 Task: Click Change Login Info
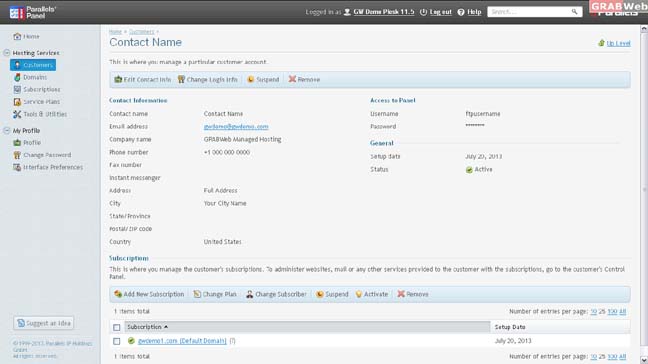pyautogui.click(x=207, y=79)
